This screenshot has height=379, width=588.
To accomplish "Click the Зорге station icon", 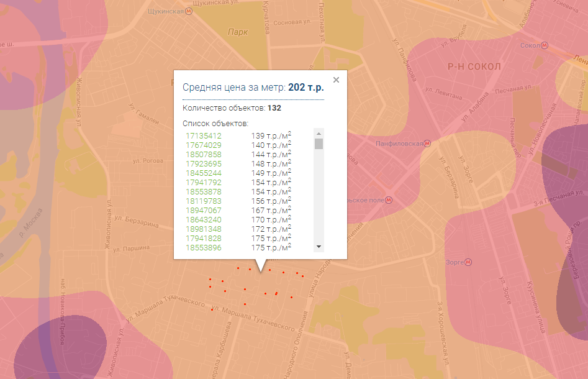I will pos(468,262).
